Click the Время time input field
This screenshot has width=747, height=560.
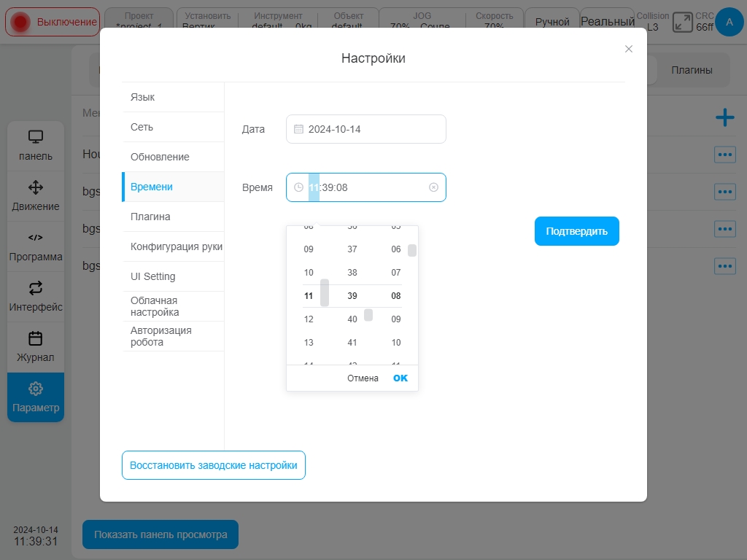366,187
